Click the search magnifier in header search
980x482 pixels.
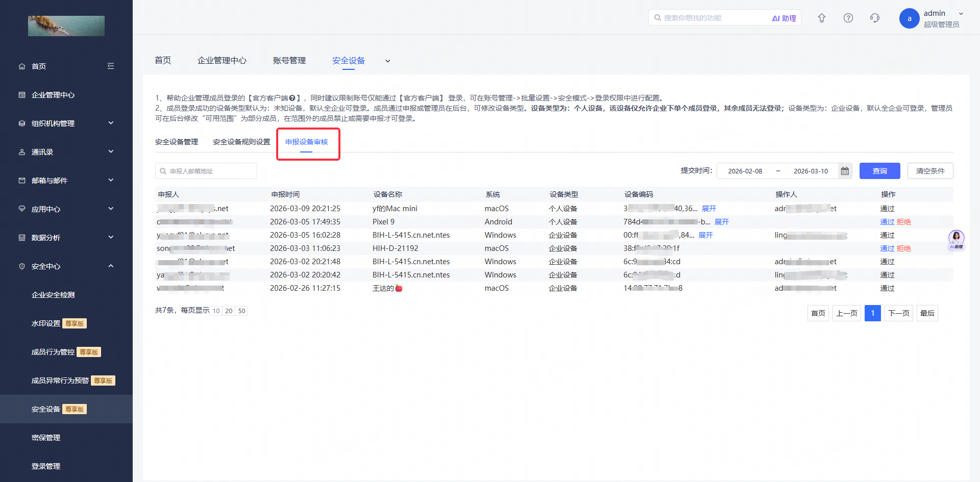657,18
